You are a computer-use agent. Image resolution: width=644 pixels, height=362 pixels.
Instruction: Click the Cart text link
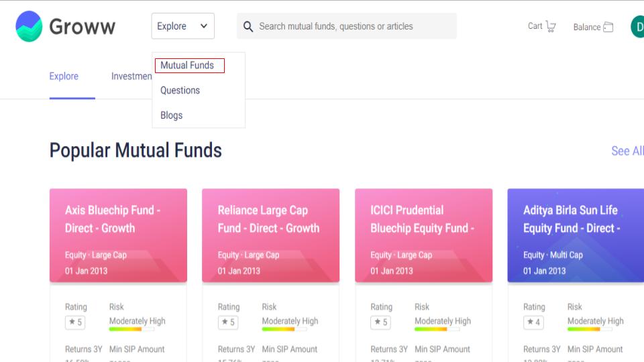(x=535, y=26)
